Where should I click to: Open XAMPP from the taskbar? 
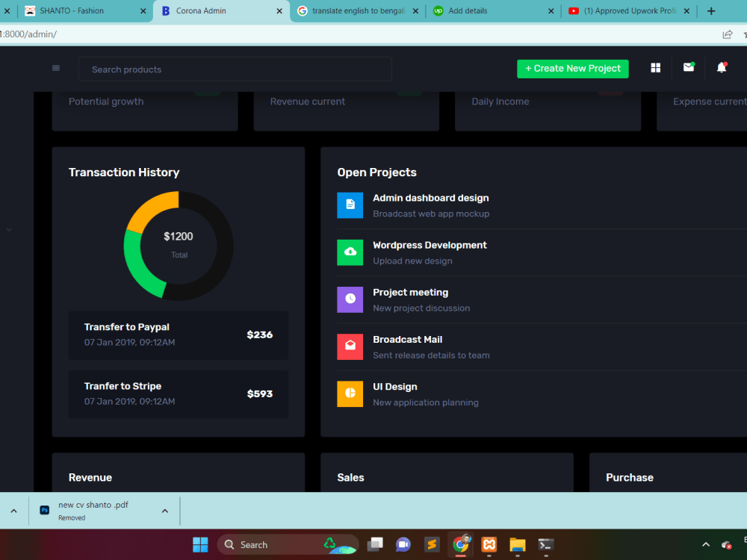tap(489, 544)
